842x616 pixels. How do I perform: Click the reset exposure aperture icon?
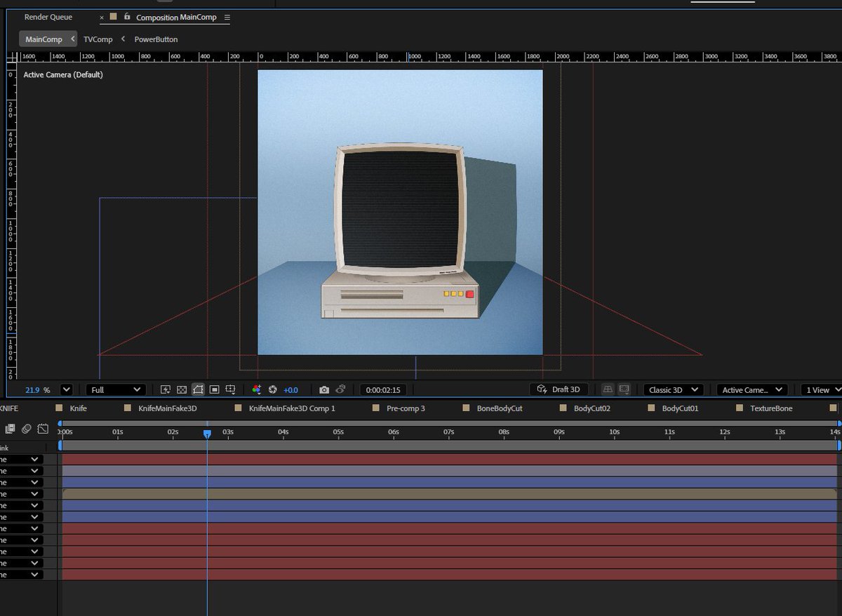coord(273,389)
